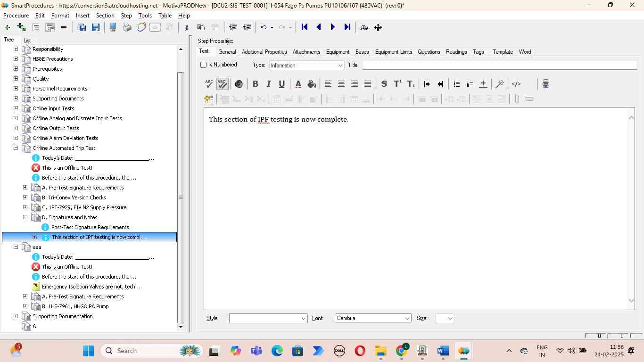Pick font color with the A icon
This screenshot has height=362, width=644.
pos(298,84)
